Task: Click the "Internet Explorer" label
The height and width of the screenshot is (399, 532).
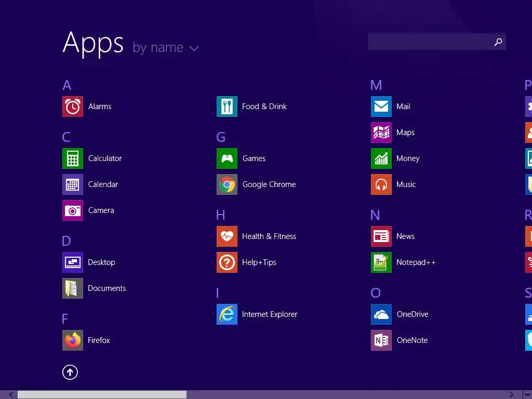Action: coord(270,314)
